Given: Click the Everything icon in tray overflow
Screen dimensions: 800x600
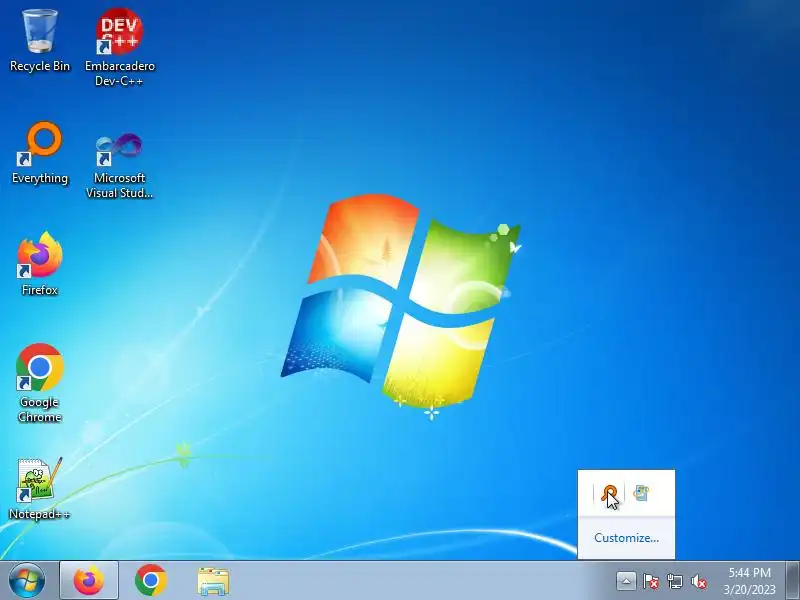Looking at the screenshot, I should pyautogui.click(x=609, y=493).
